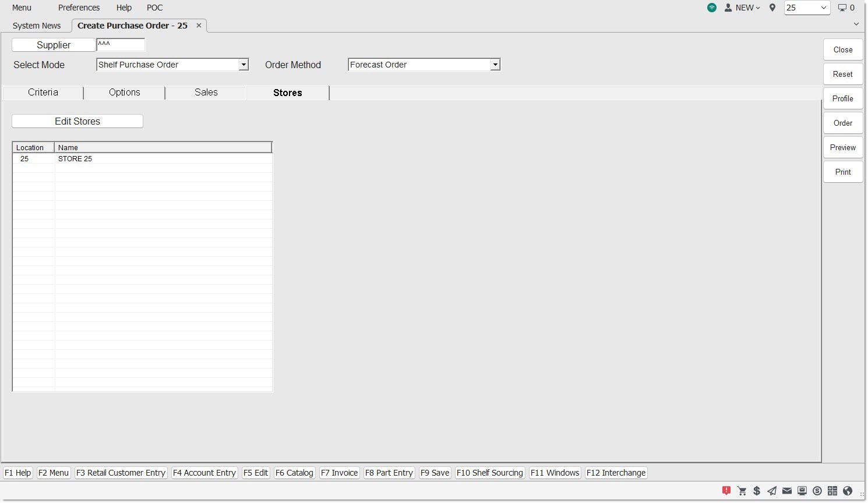The width and height of the screenshot is (868, 503).
Task: Open the envelope mail icon
Action: point(787,491)
